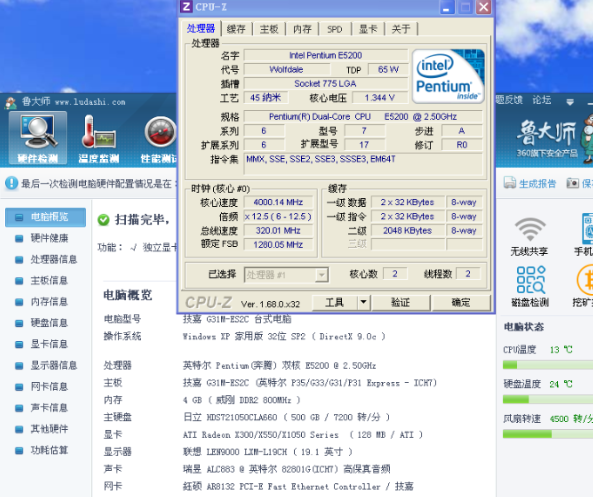Click the blue info icon in notice bar
This screenshot has height=501, width=593.
11,183
